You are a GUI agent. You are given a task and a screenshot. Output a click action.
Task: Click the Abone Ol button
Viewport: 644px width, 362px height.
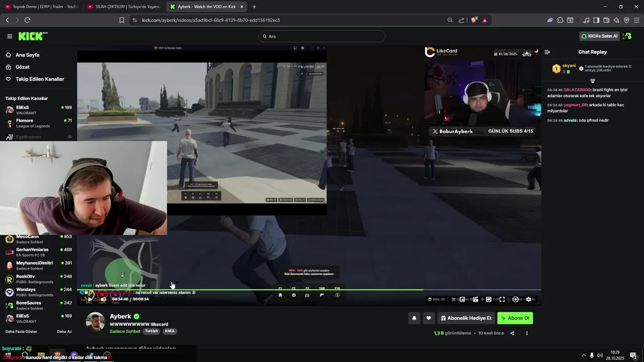(515, 318)
